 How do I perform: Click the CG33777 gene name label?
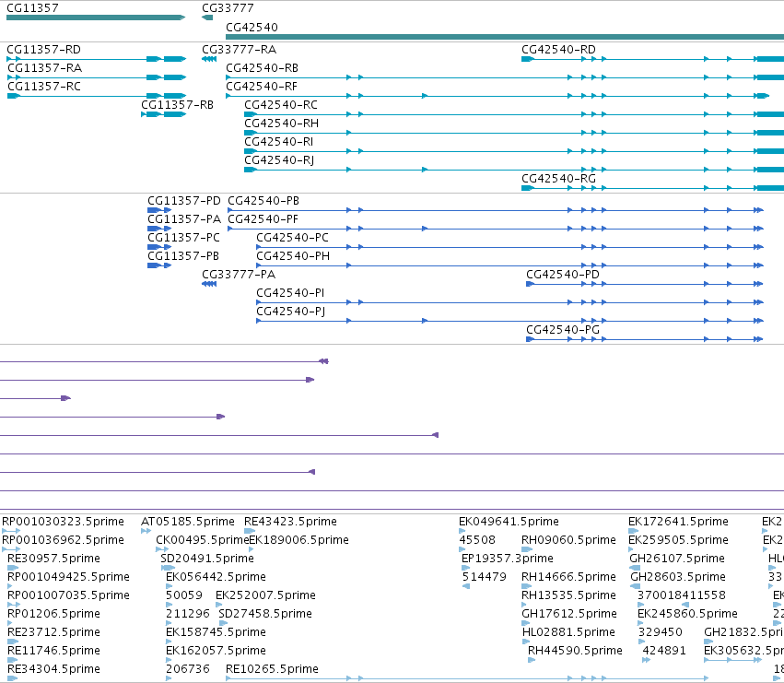coord(228,8)
